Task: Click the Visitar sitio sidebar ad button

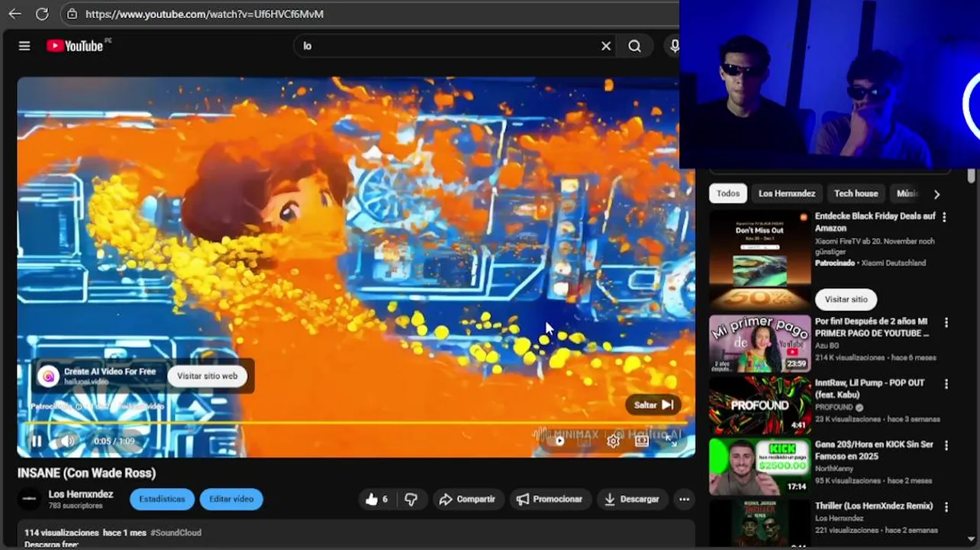Action: (846, 299)
